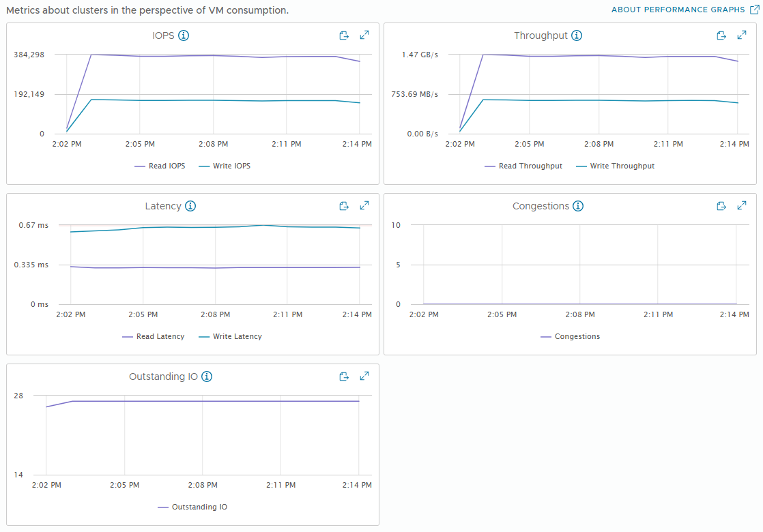
Task: Click 2:14 PM label on Congestions chart
Action: [x=734, y=314]
